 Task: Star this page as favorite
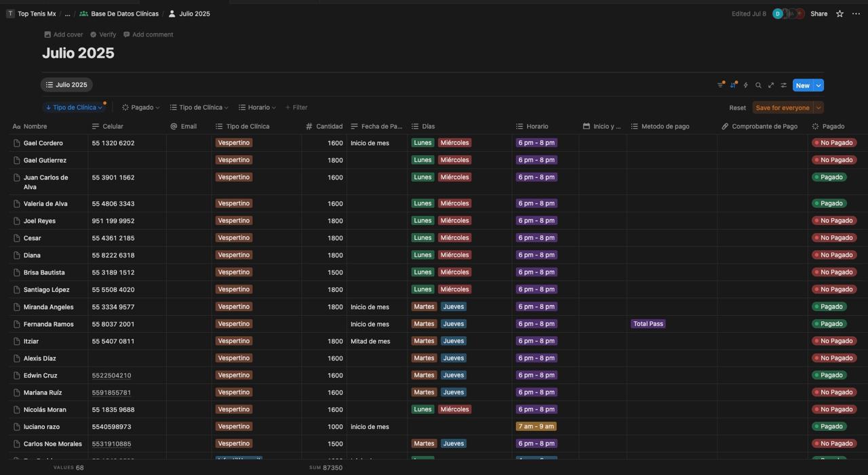pos(840,14)
